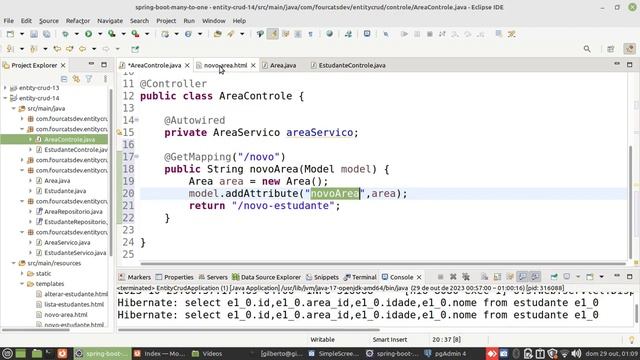Expand the entity-crud-13 project node

[x=5, y=88]
